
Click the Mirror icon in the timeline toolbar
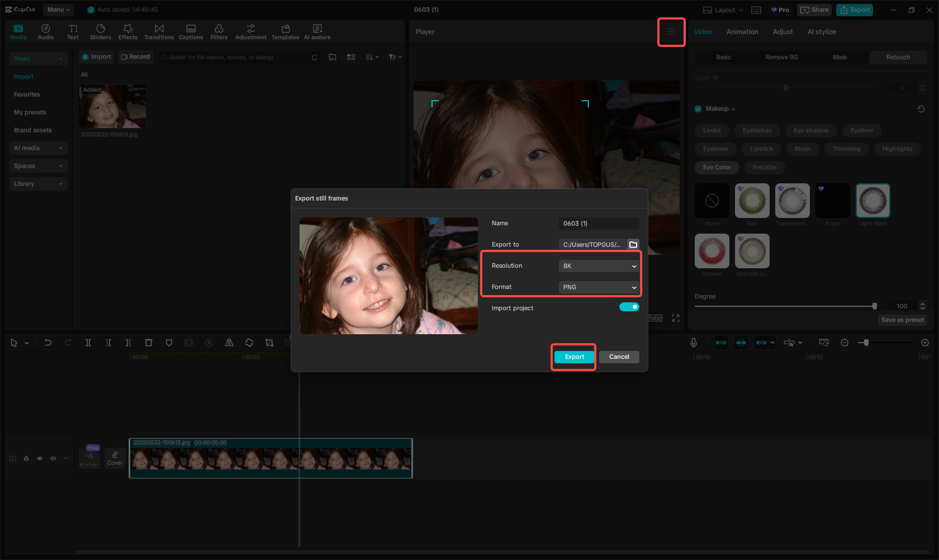click(229, 343)
